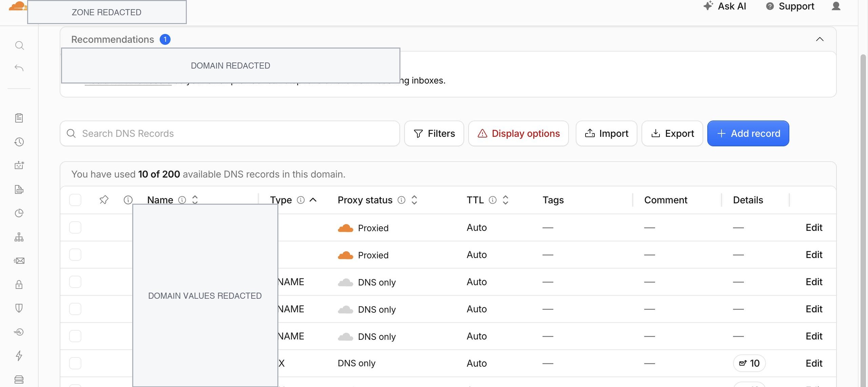Click the Cloudflare logo icon

pos(17,6)
